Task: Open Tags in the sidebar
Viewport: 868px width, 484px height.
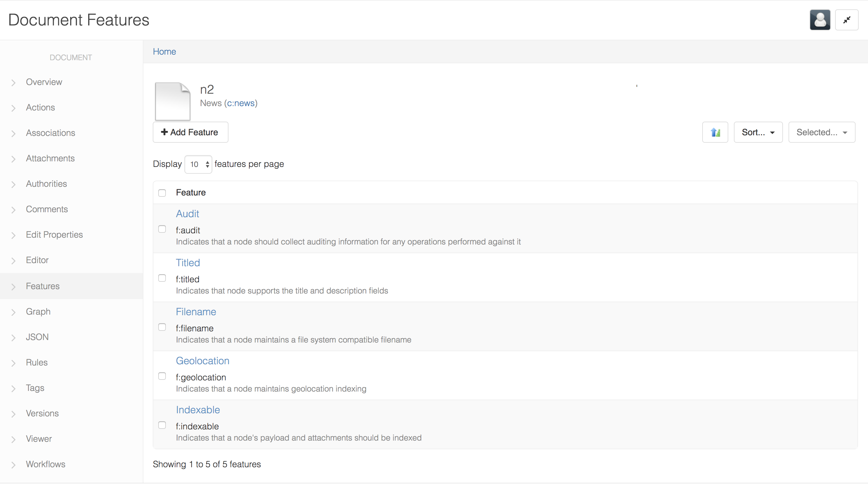Action: (x=35, y=388)
